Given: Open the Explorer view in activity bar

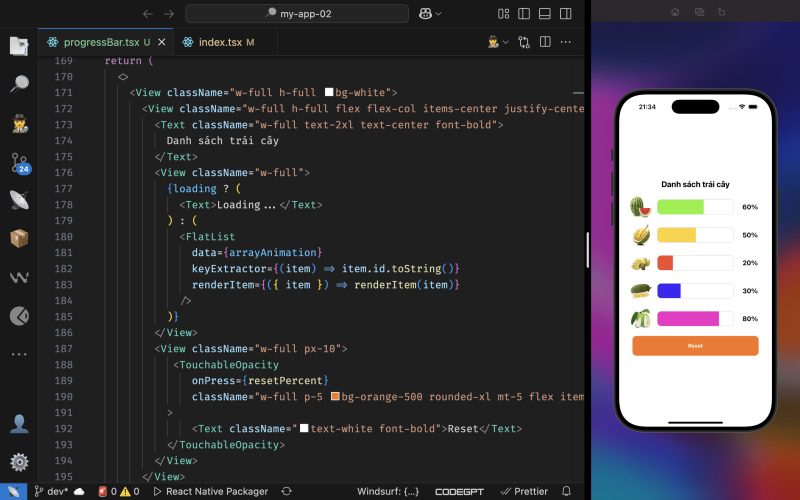Looking at the screenshot, I should [x=19, y=46].
